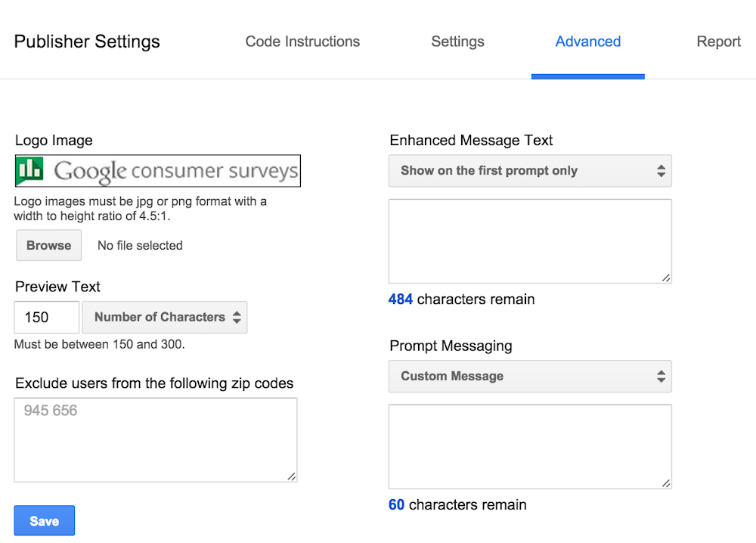
Task: Go to the Report tab
Action: pyautogui.click(x=718, y=42)
